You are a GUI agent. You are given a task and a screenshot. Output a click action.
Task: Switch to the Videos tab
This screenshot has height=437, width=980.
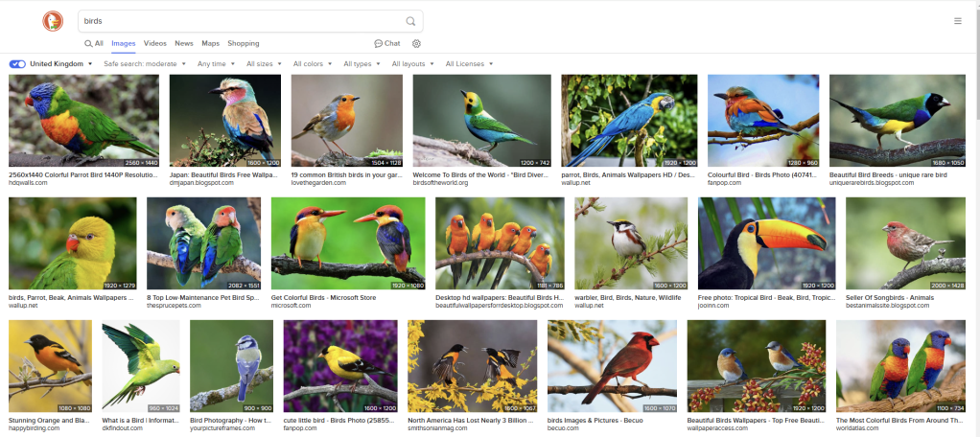(x=155, y=43)
